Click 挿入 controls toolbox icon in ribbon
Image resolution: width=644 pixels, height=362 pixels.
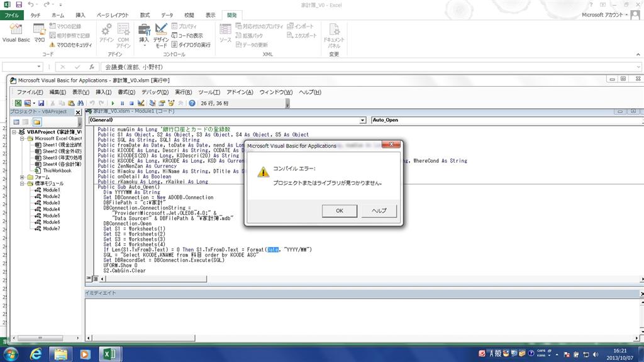tap(144, 35)
